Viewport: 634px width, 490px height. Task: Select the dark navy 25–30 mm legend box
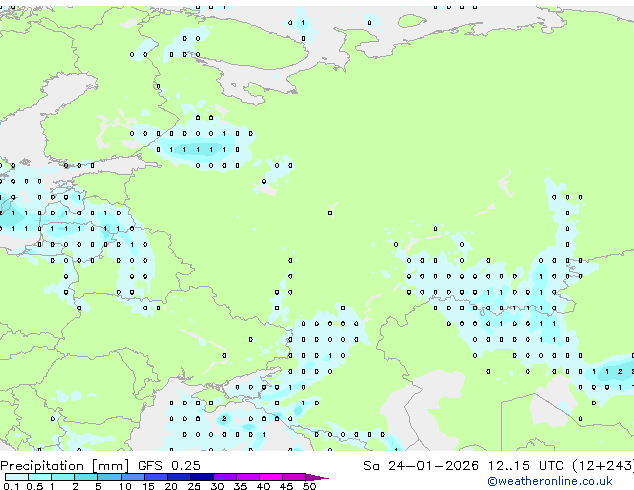click(x=201, y=477)
